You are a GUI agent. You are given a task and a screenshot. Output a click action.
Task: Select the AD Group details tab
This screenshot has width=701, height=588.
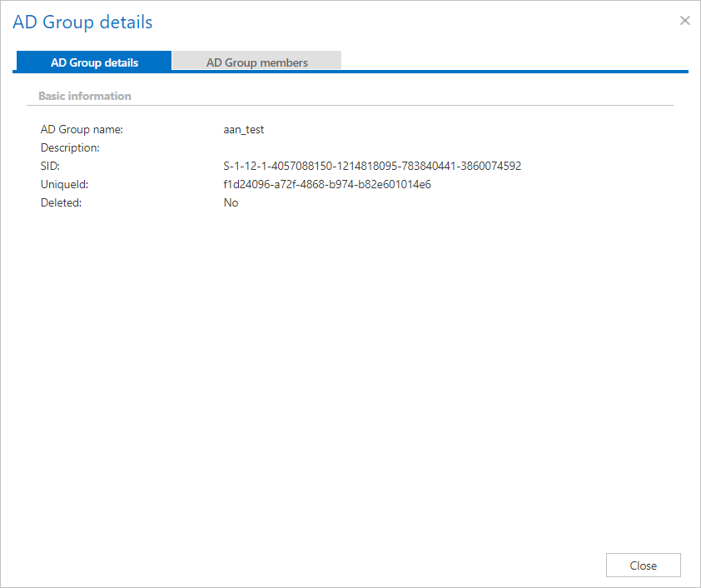click(94, 62)
